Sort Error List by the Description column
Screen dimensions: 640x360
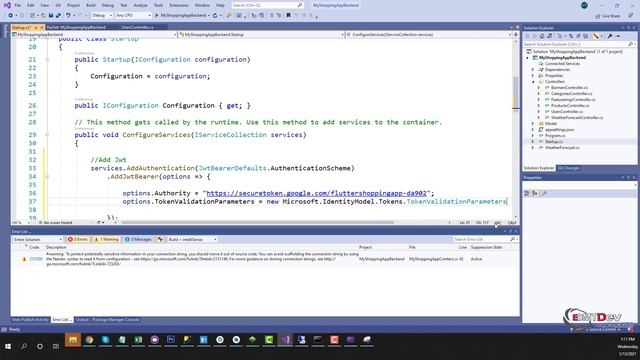56,247
